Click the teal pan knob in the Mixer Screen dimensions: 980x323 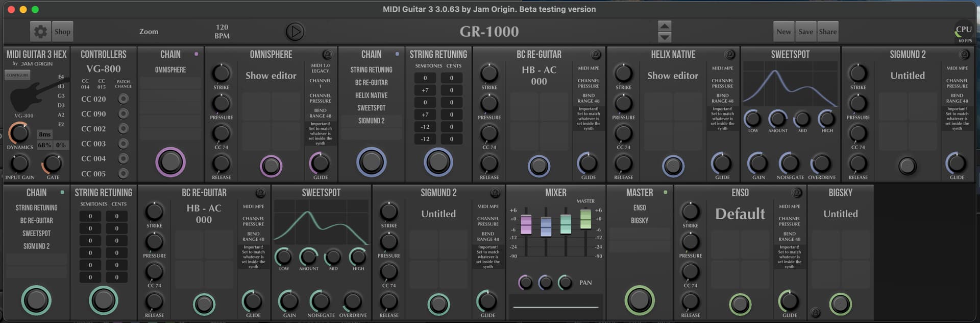(x=565, y=282)
